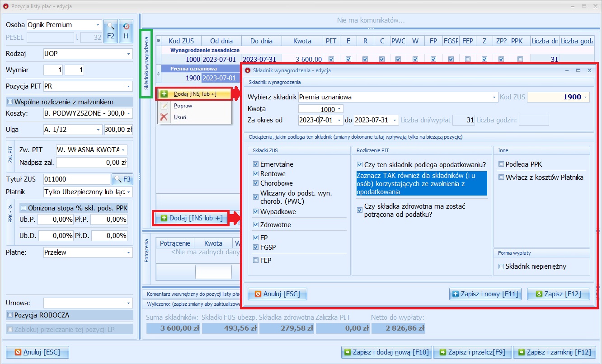
Task: Click the Ulga amount field 300,00 zł
Action: coord(118,130)
